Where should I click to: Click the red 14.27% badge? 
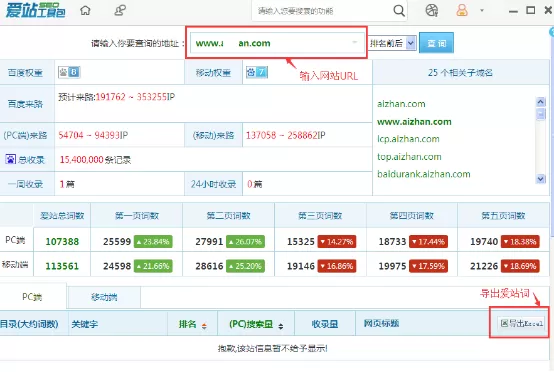[337, 242]
